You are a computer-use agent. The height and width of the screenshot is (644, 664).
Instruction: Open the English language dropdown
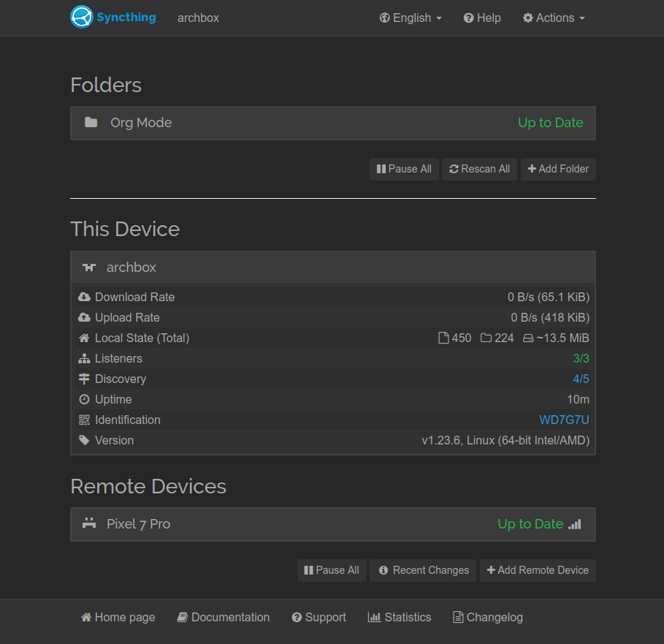coord(411,18)
